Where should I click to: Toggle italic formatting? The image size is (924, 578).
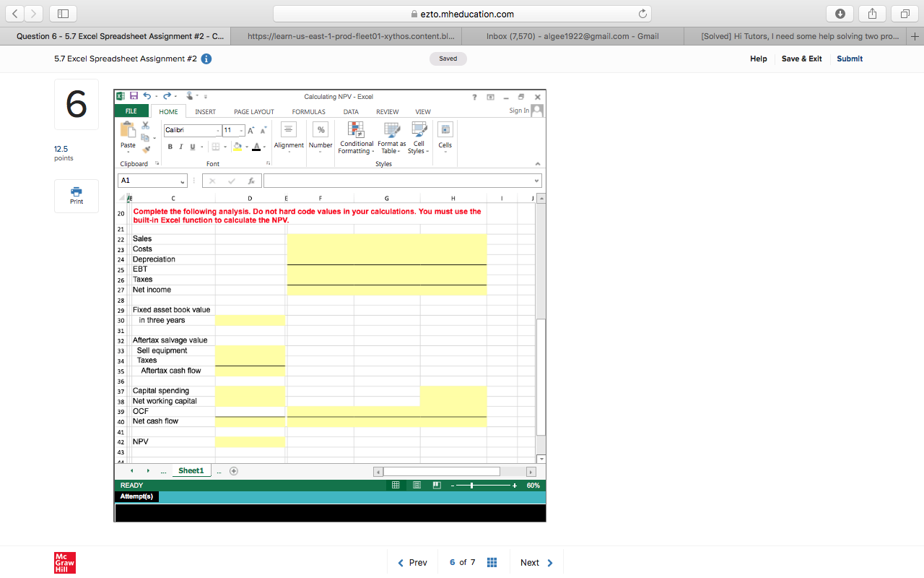[180, 147]
